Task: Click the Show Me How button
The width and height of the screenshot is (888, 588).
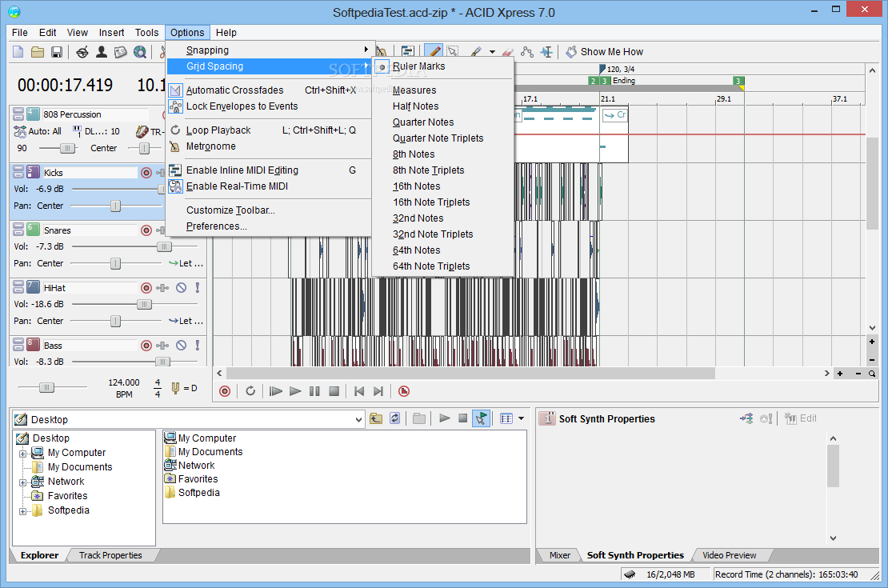Action: (x=605, y=51)
